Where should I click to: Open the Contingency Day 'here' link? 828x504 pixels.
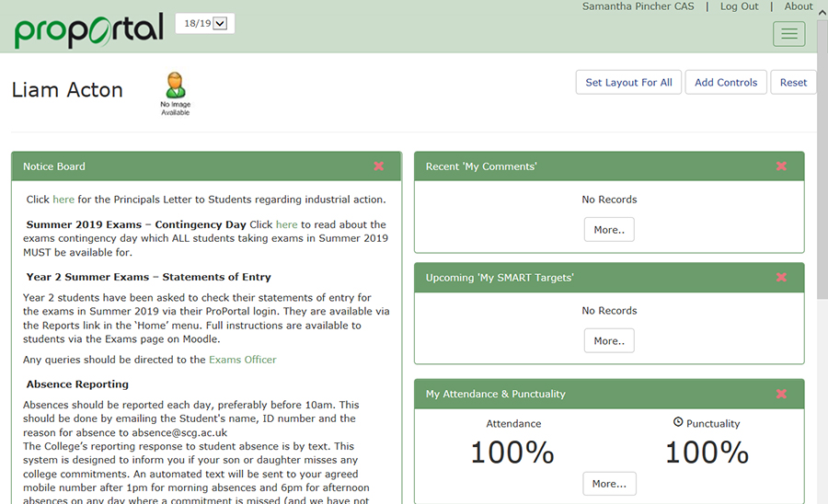coord(286,224)
